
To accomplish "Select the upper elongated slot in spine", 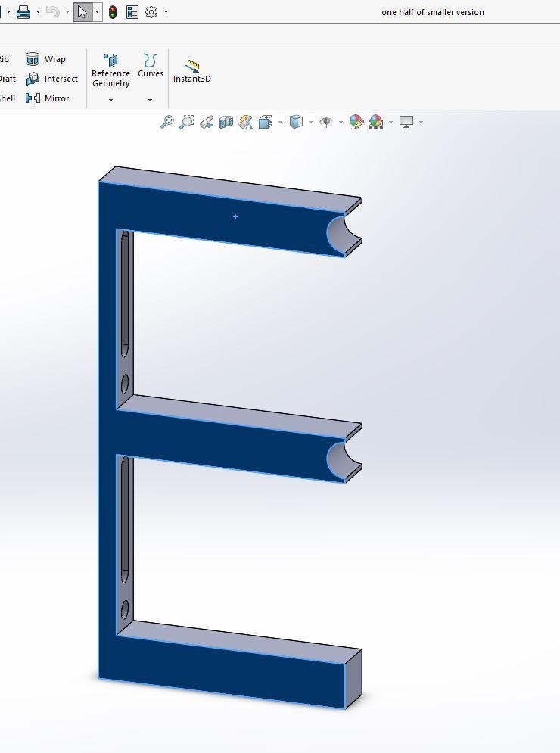I will 126,294.
